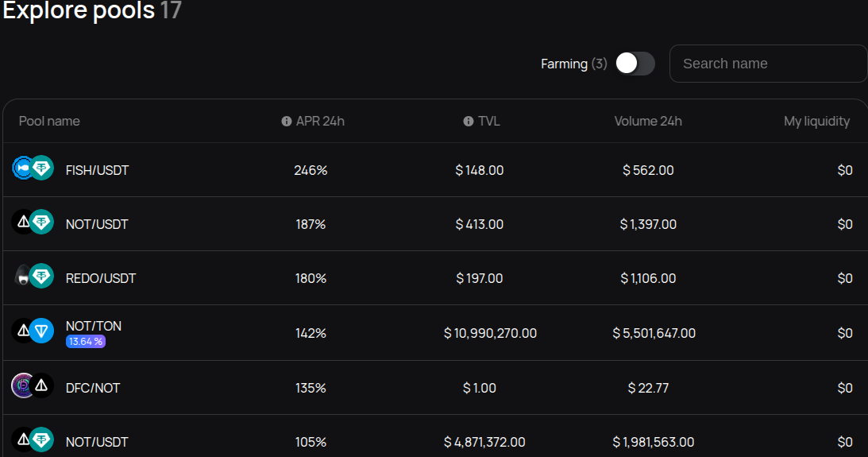Image resolution: width=868 pixels, height=457 pixels.
Task: Click the TON diamond icon in NOT/TON row
Action: 41,331
